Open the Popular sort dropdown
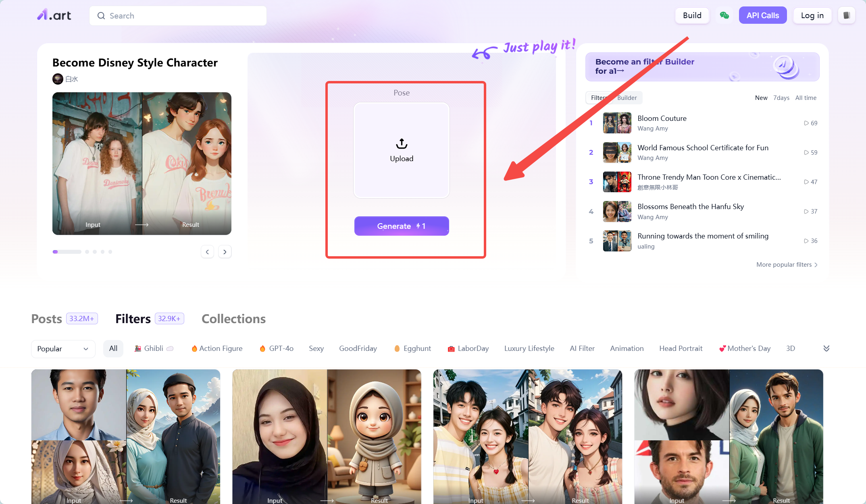866x504 pixels. click(x=63, y=349)
